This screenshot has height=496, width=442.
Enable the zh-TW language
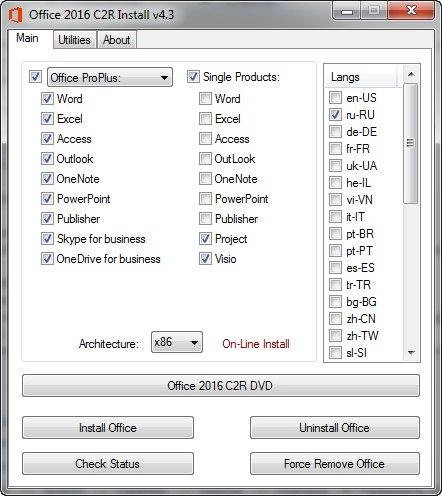(x=335, y=335)
